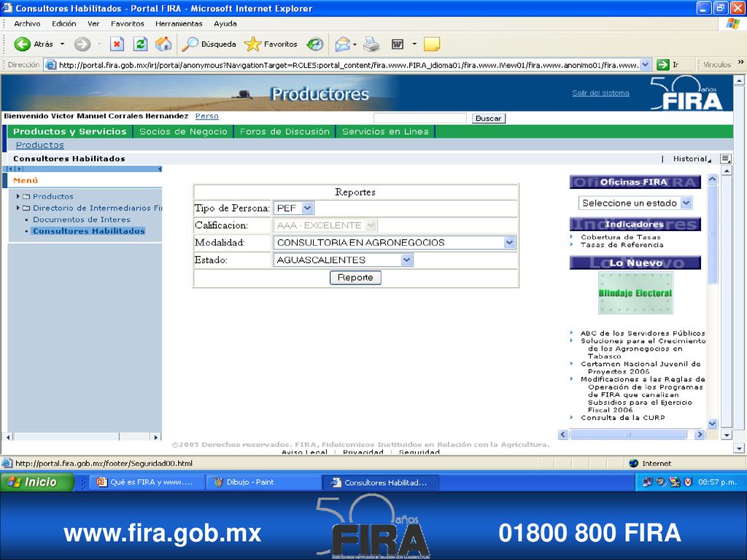Open the Tipo de Persona PEF dropdown
747x560 pixels.
coord(307,208)
